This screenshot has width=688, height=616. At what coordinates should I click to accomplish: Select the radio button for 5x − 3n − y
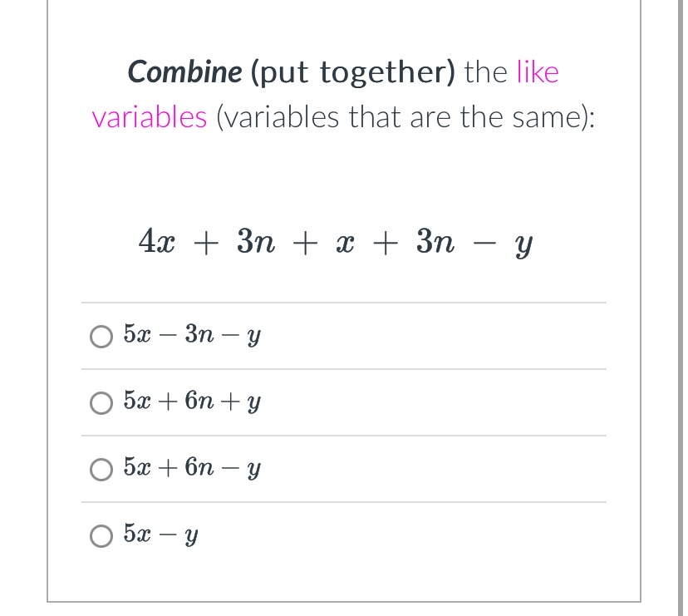(x=101, y=337)
